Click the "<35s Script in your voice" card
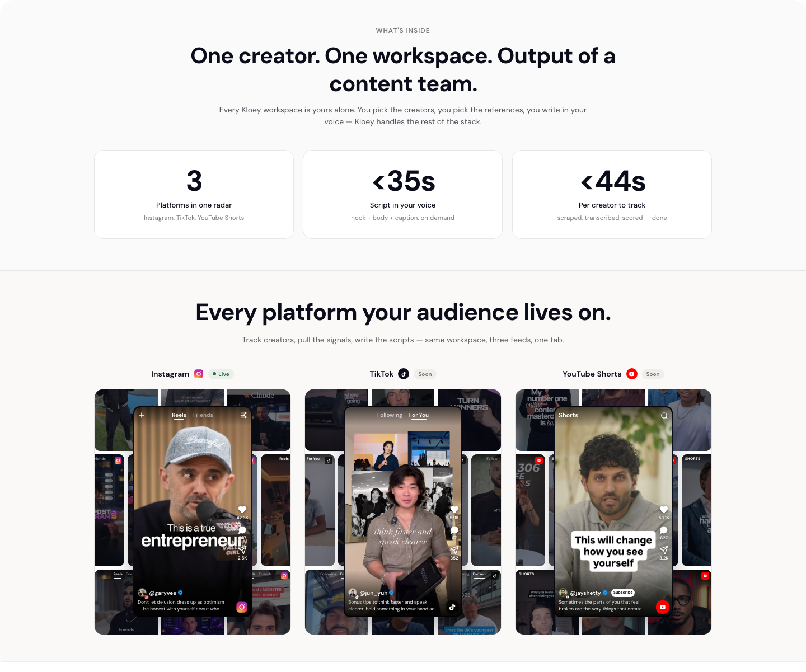This screenshot has height=672, width=806. point(402,194)
